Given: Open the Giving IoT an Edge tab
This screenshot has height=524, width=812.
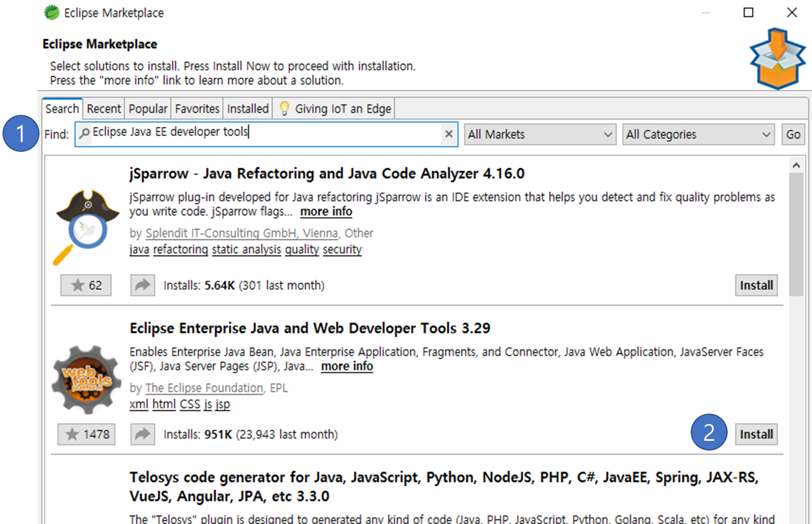Looking at the screenshot, I should [x=335, y=109].
